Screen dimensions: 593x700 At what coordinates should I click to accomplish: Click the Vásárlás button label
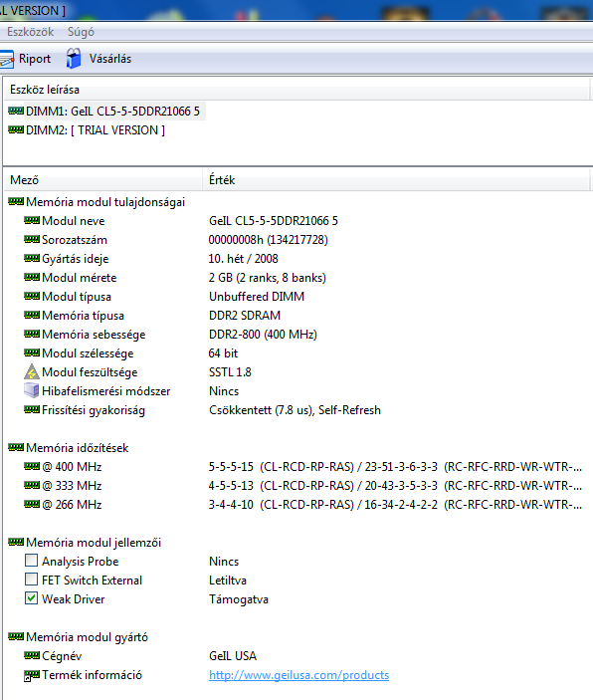110,59
